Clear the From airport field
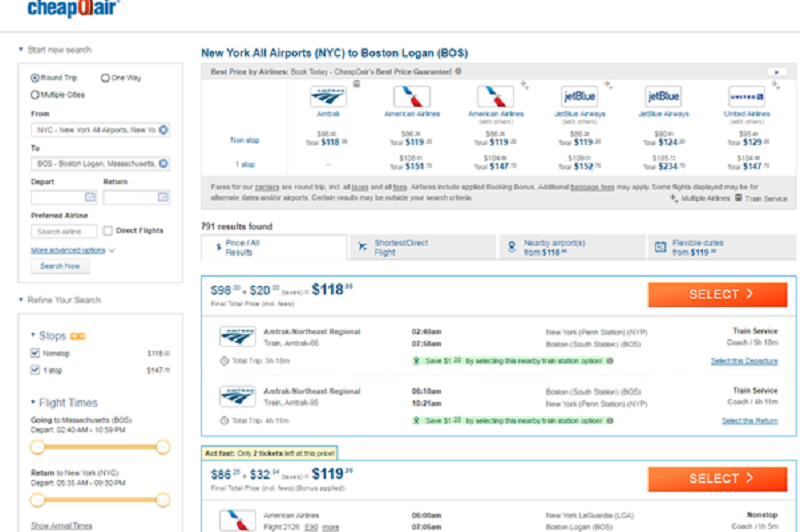The height and width of the screenshot is (532, 800). (164, 130)
